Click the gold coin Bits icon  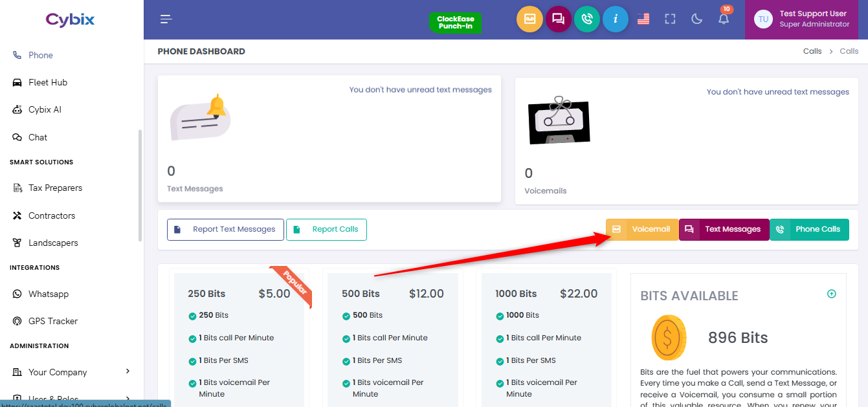(669, 338)
